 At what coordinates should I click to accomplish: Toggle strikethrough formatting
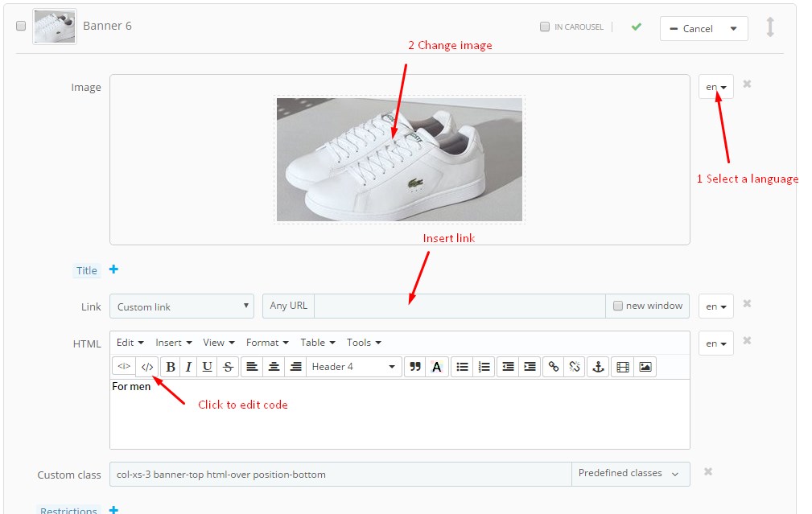click(x=228, y=367)
